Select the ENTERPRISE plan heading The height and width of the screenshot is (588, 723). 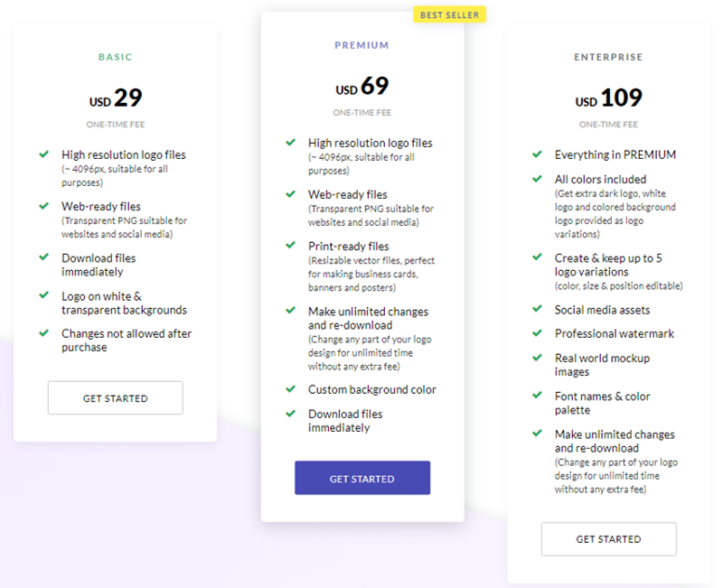(x=608, y=57)
